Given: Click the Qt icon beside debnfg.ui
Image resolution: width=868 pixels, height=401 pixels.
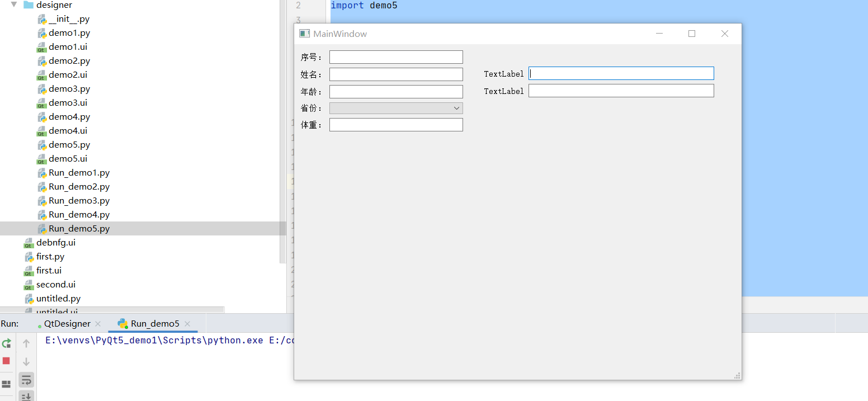Looking at the screenshot, I should pos(29,243).
